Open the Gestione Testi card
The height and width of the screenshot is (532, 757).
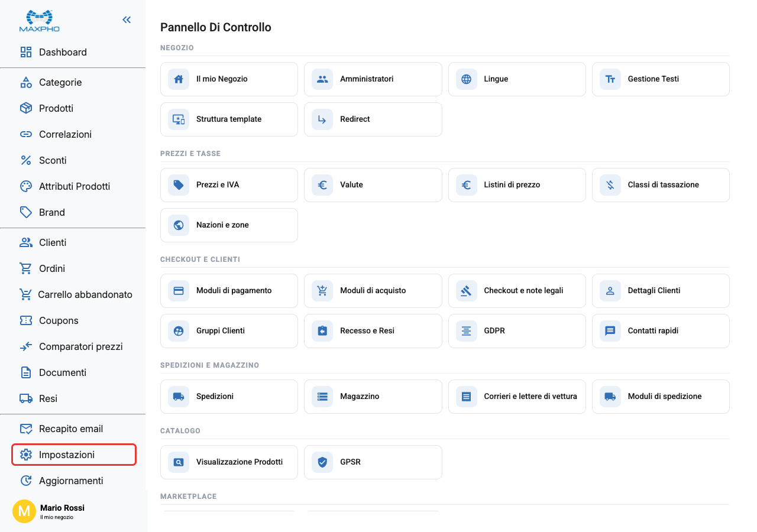tap(661, 79)
